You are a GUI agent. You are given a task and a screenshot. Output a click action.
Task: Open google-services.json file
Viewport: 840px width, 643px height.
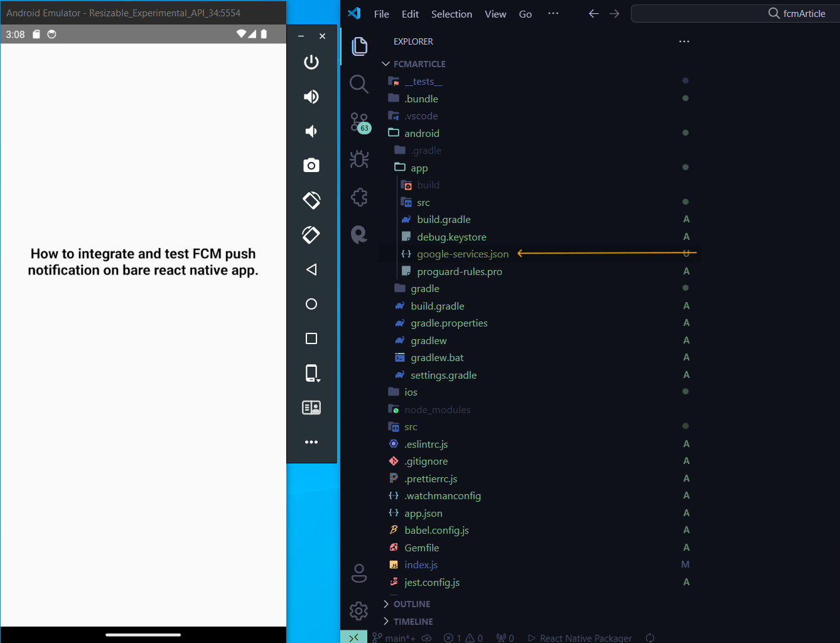pos(540,254)
